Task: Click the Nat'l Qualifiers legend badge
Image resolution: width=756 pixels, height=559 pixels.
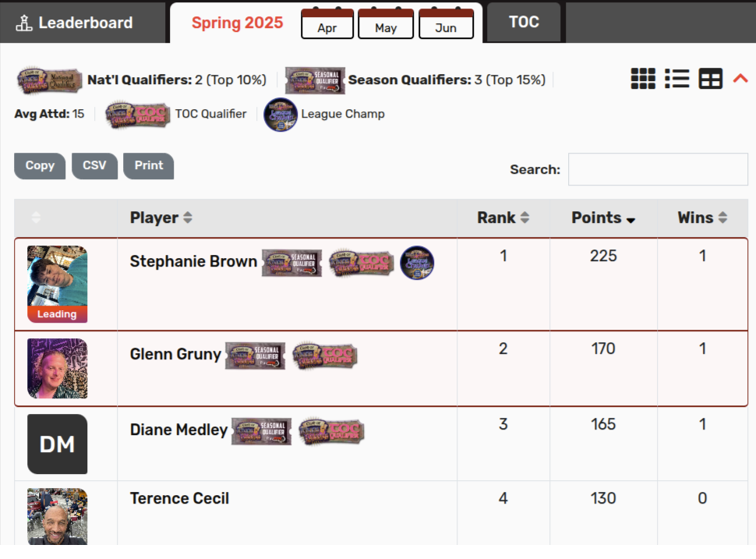Action: [50, 80]
